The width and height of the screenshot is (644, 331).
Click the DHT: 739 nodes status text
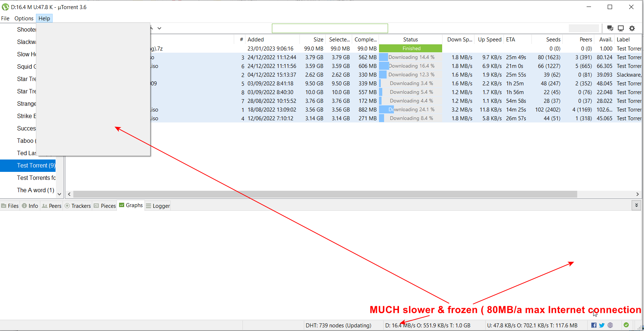pos(338,325)
